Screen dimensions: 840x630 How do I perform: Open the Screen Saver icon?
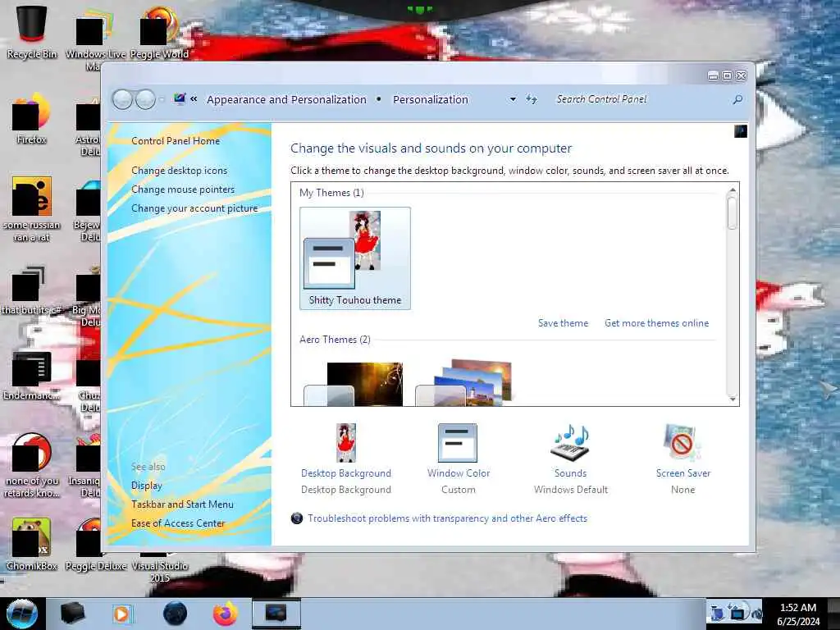[x=682, y=442]
